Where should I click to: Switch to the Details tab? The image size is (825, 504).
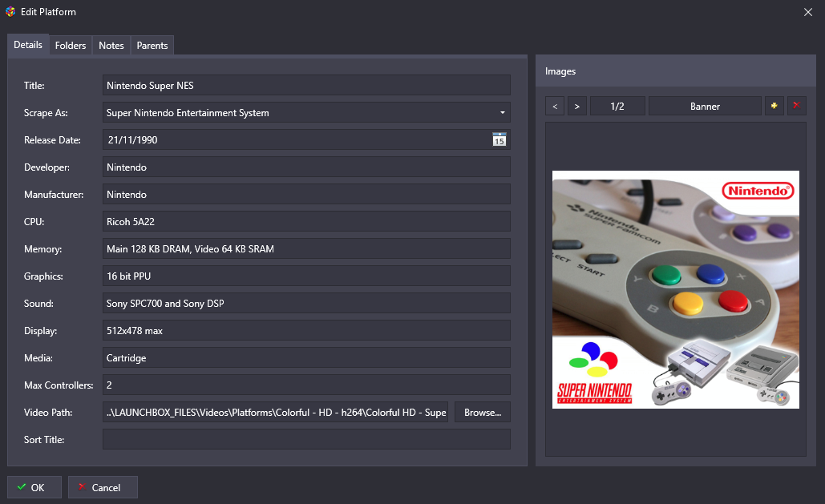click(x=28, y=45)
